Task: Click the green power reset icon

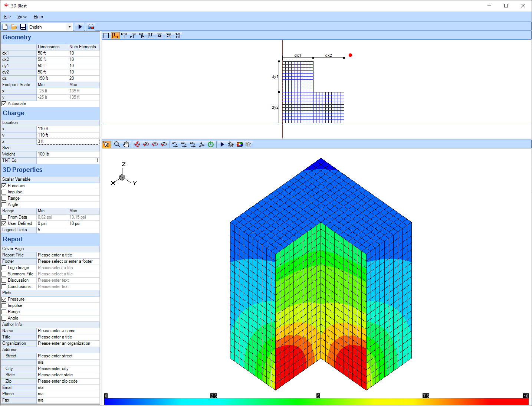Action: tap(211, 144)
